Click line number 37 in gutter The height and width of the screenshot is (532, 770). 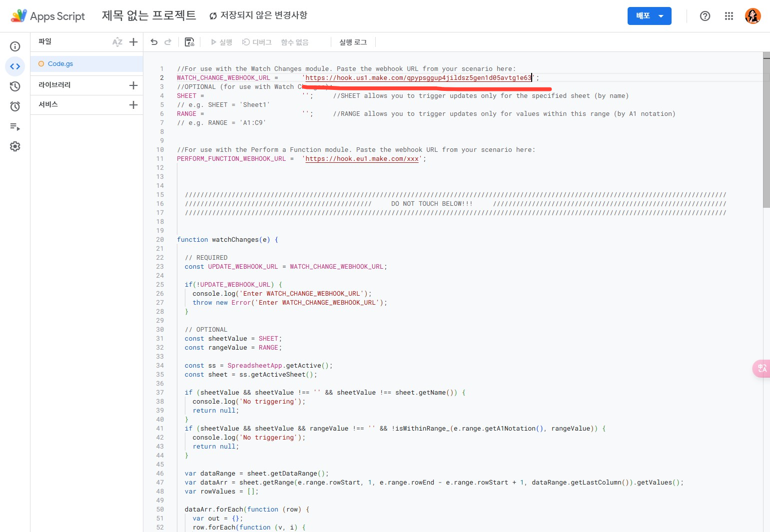pyautogui.click(x=160, y=393)
